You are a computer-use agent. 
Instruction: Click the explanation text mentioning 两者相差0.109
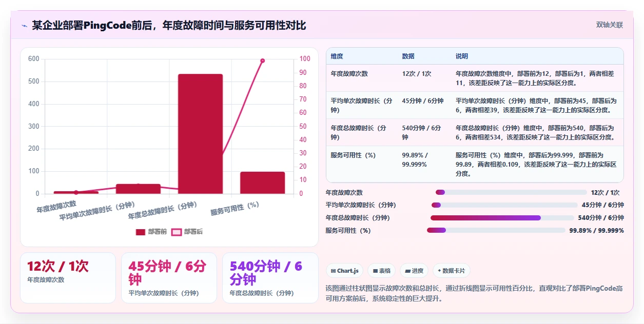(536, 164)
